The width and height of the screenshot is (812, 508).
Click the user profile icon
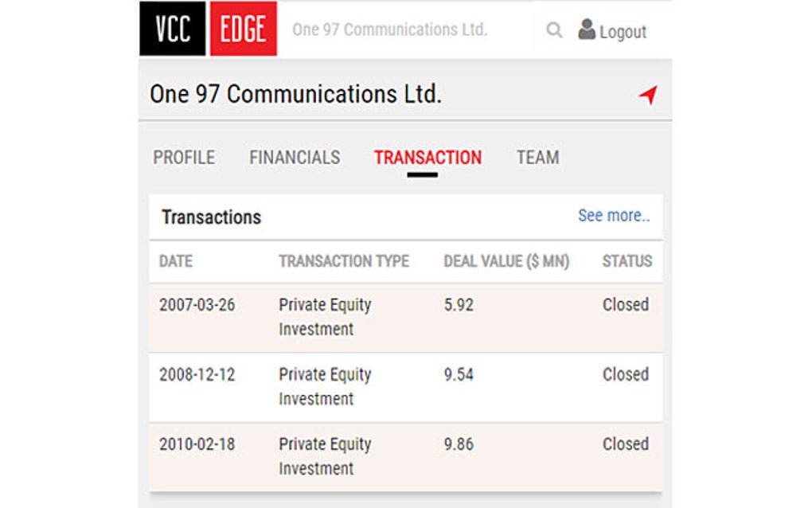point(587,29)
